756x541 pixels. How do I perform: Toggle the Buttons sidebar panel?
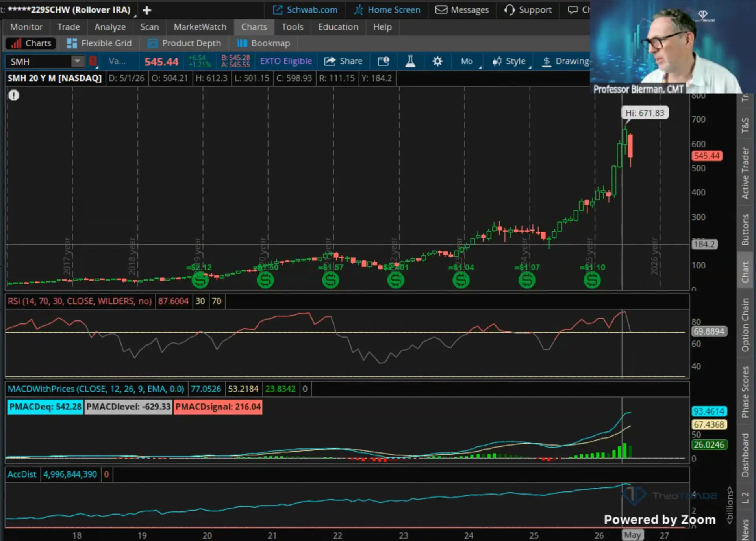pos(745,230)
